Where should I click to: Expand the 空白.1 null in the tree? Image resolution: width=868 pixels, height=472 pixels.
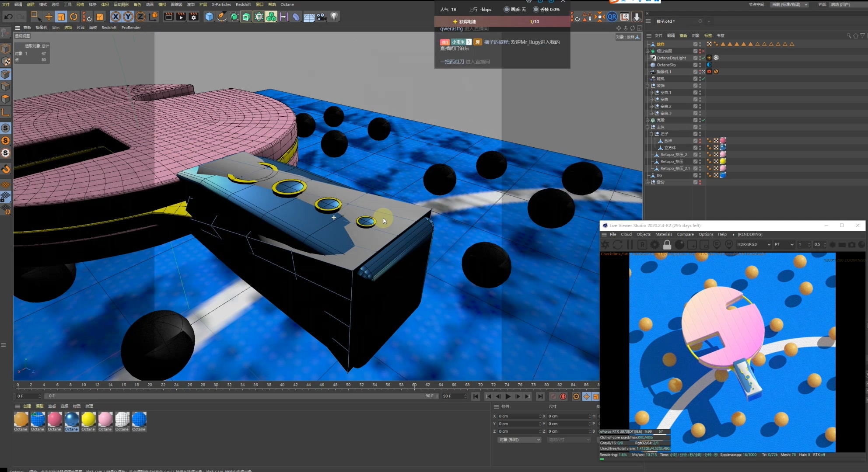pos(651,93)
